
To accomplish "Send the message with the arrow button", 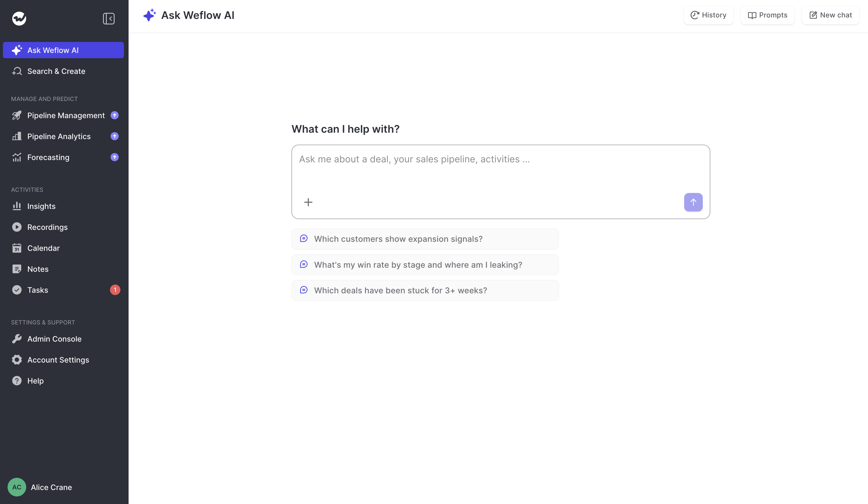I will pos(693,202).
